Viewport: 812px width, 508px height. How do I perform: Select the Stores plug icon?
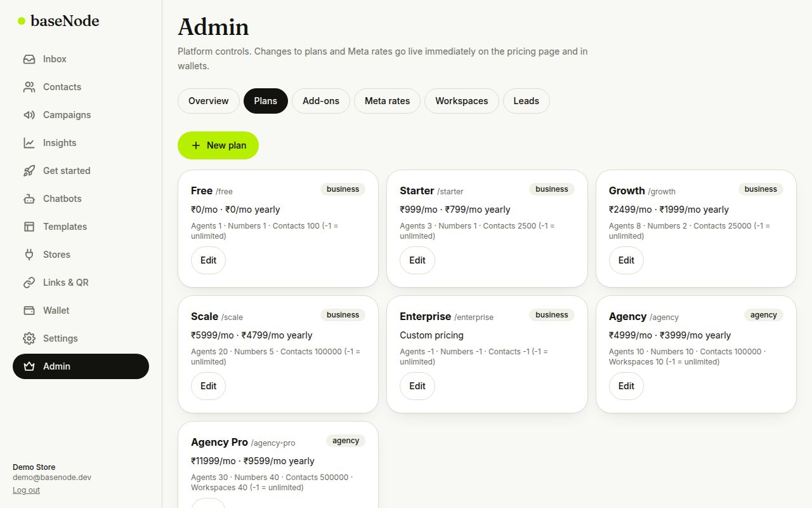point(29,255)
